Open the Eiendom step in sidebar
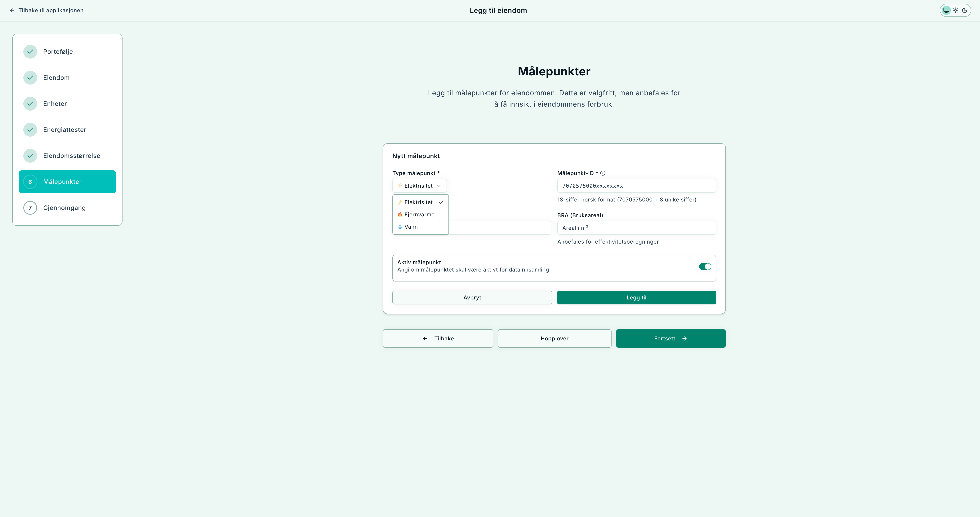Screen dimensions: 980x517 click(x=56, y=78)
